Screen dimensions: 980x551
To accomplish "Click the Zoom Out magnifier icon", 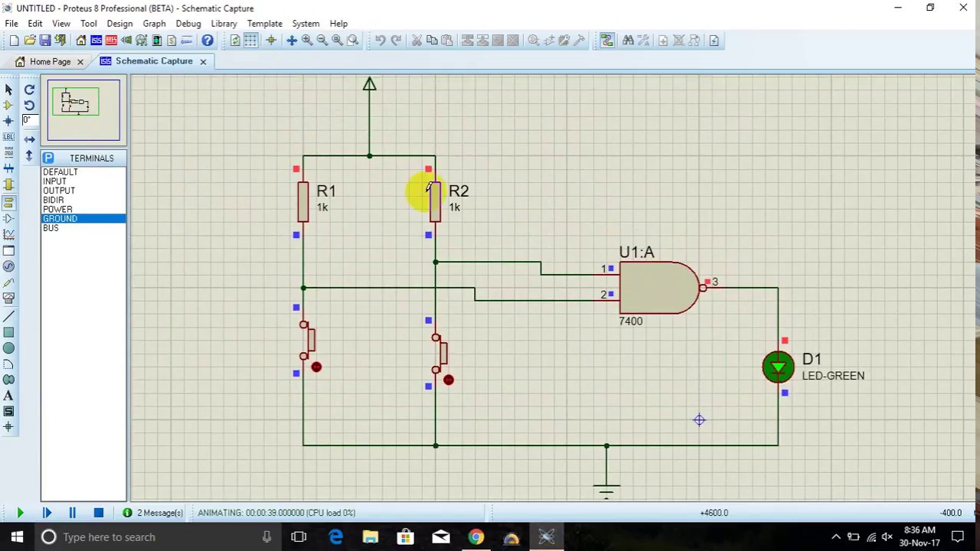I will pyautogui.click(x=322, y=41).
